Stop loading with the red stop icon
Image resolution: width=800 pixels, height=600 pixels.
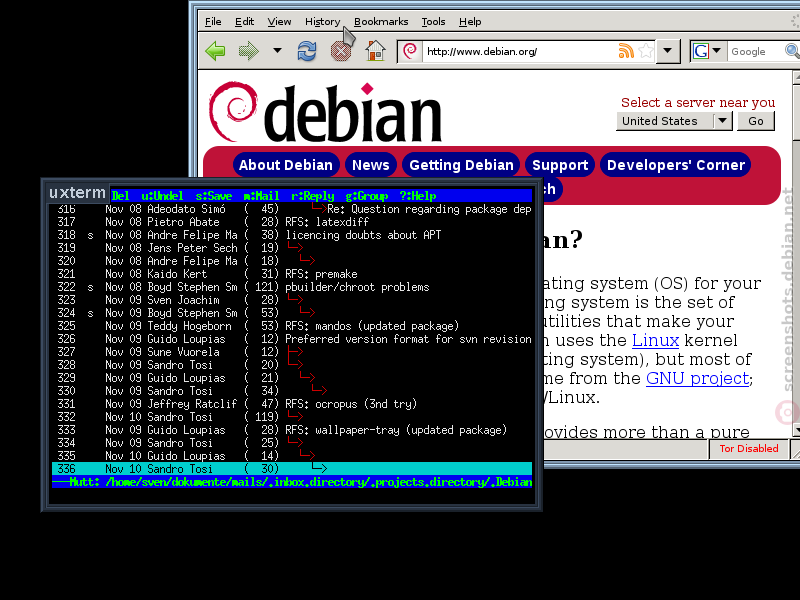click(x=341, y=51)
